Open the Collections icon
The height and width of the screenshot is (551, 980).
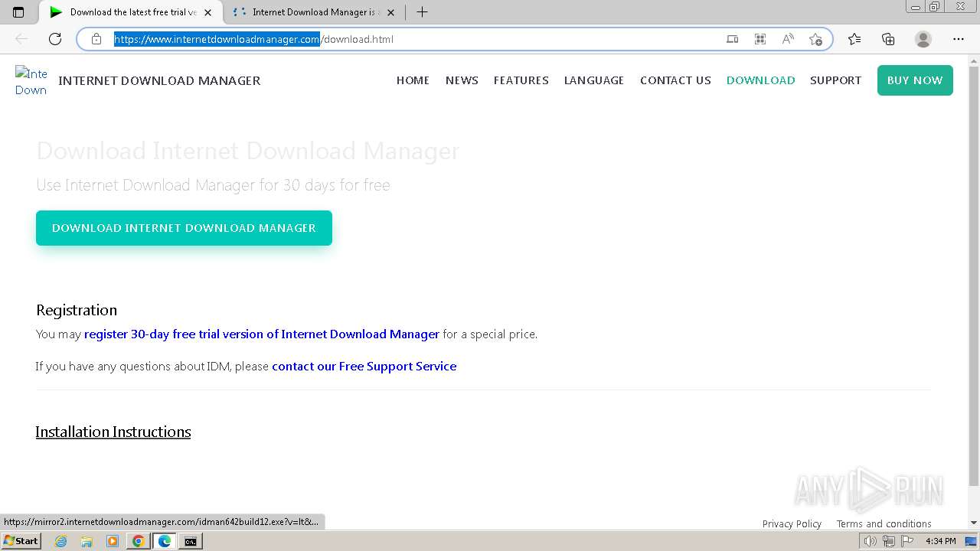point(888,39)
